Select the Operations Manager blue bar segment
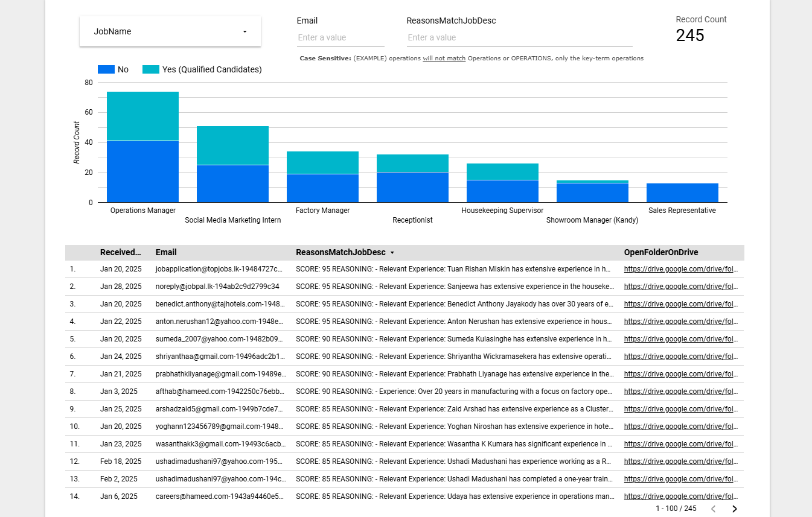Screen dimensions: 812x517 coord(142,172)
